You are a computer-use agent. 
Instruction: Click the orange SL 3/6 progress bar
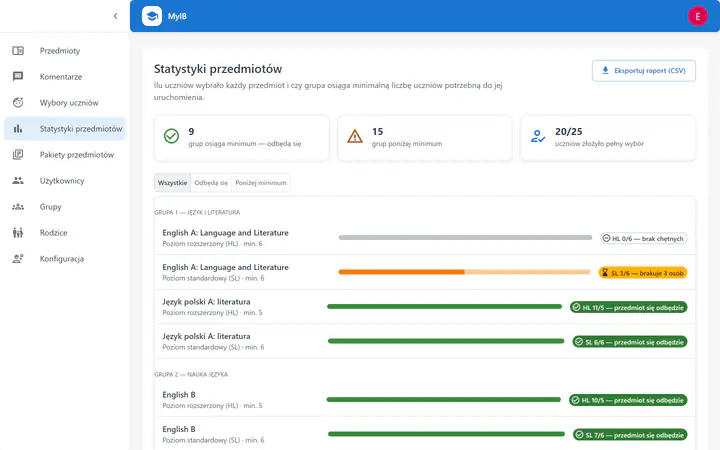[x=464, y=272]
